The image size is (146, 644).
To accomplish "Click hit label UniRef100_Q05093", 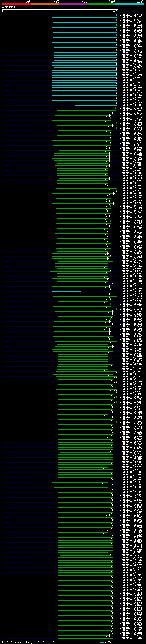I will 131,452.
